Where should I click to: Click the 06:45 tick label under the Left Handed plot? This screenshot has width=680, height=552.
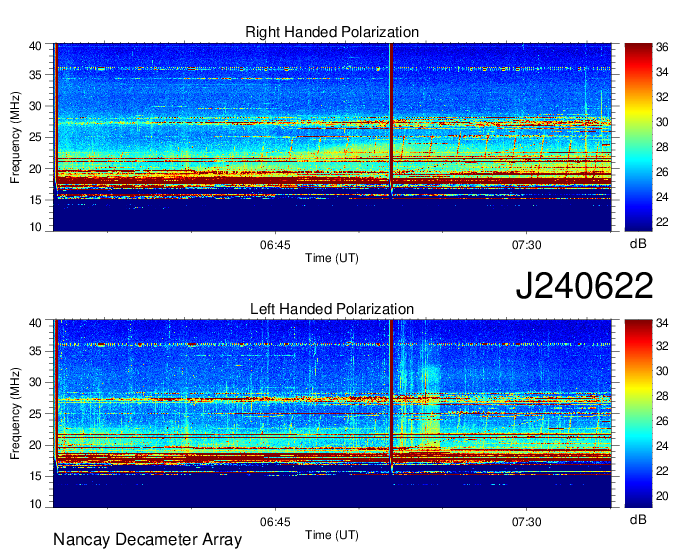tap(275, 522)
